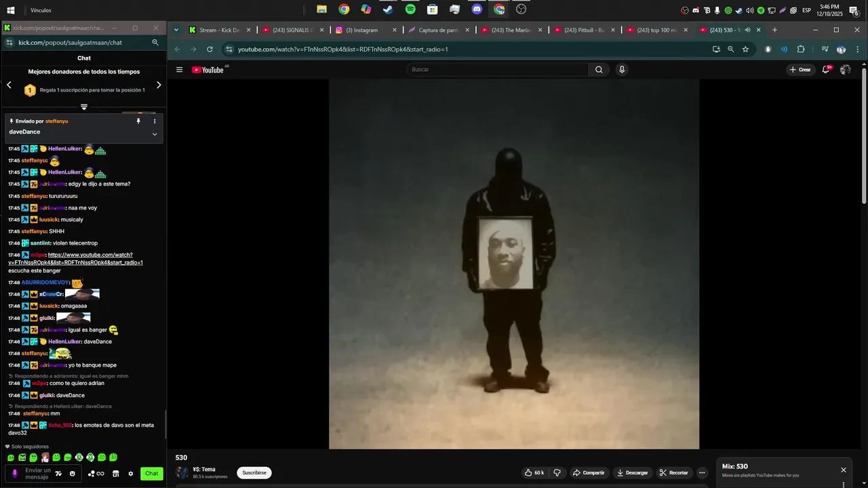Switch to the Captura de pantalla tab
This screenshot has height=488, width=868.
tap(438, 30)
